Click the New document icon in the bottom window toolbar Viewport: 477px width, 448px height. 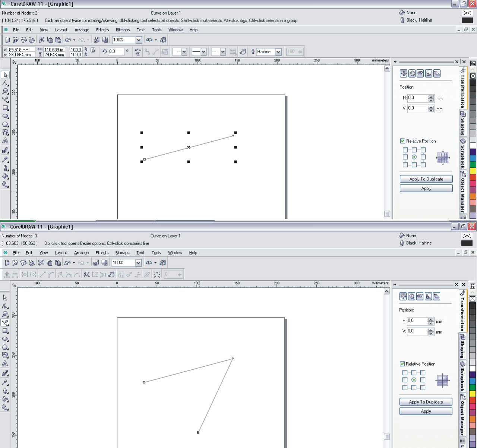(x=7, y=263)
